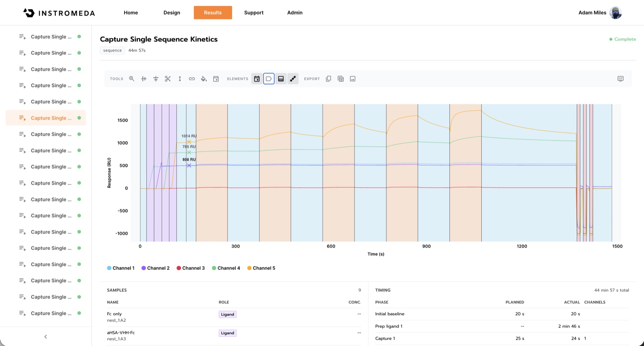
Task: Toggle Channel 2 in the legend
Action: coord(155,268)
